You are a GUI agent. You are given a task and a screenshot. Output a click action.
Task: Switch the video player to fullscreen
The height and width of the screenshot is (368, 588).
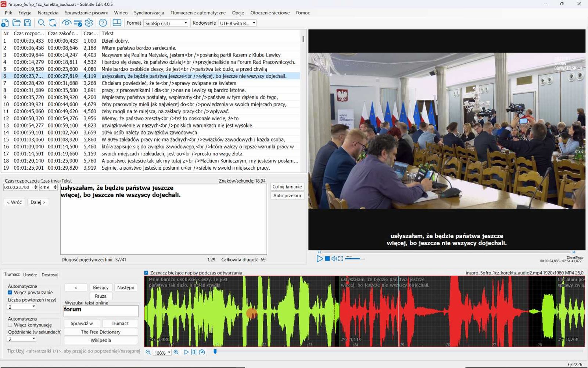[341, 259]
